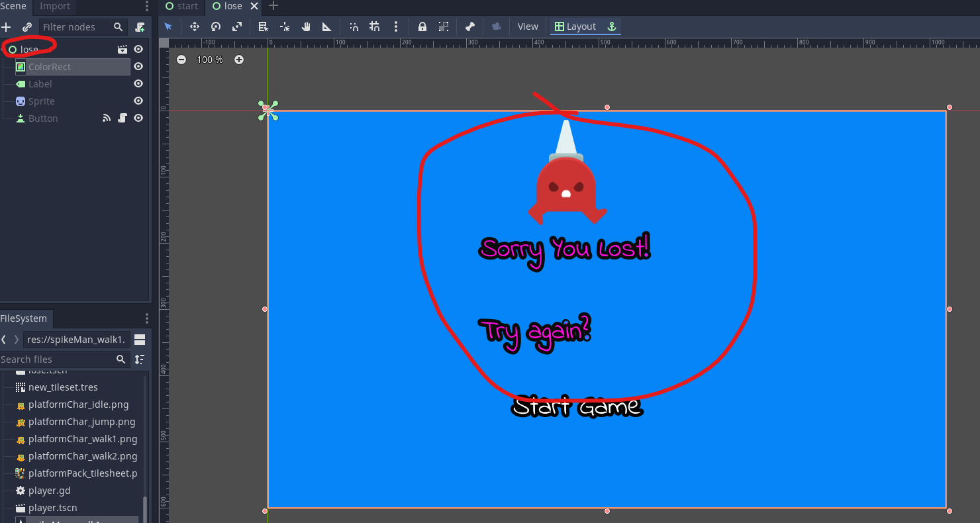This screenshot has width=980, height=523.
Task: Open snapping options three-dot menu
Action: pyautogui.click(x=396, y=26)
